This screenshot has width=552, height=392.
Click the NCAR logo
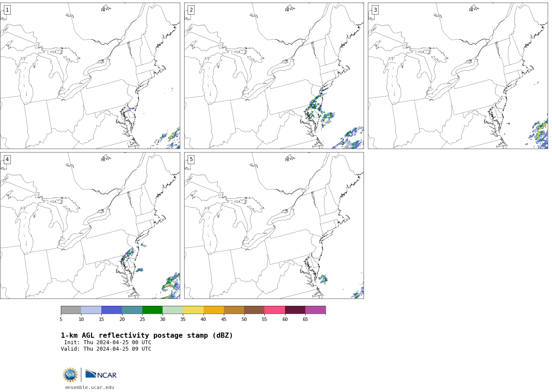click(101, 374)
